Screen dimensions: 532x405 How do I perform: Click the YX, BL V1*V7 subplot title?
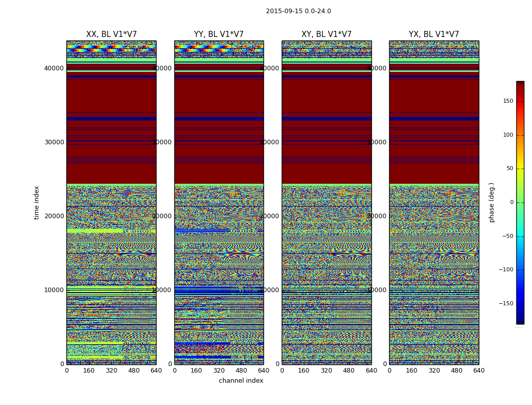point(434,34)
